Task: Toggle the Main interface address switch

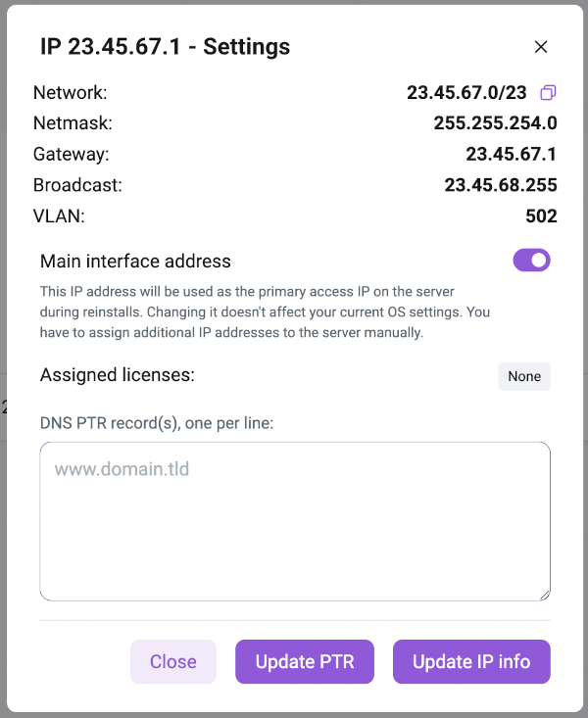Action: [x=532, y=261]
